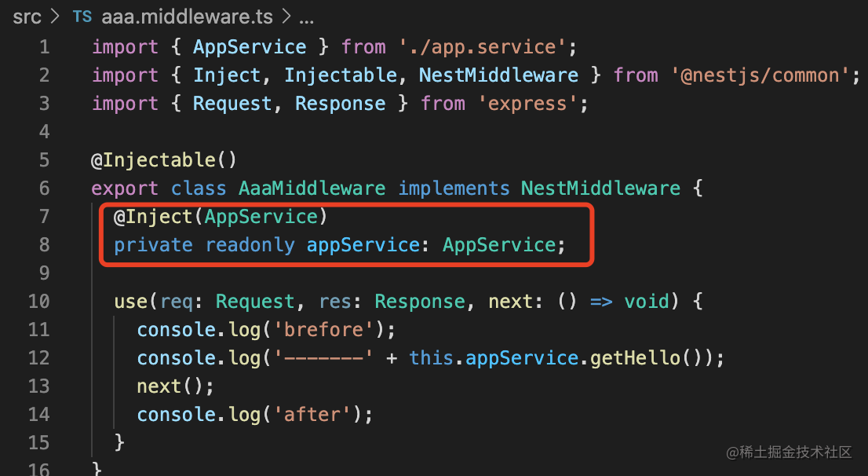The height and width of the screenshot is (476, 868).
Task: Open the src breadcrumb folder
Action: point(27,17)
